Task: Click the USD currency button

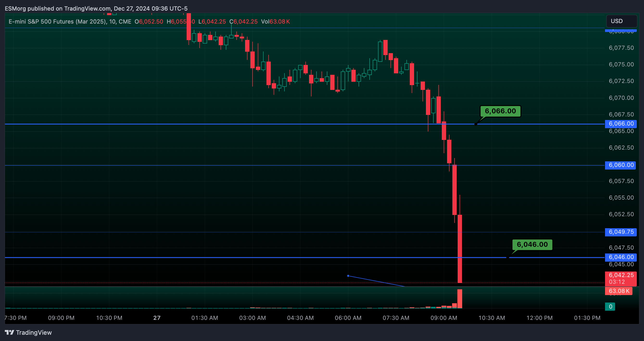Action: (x=621, y=21)
